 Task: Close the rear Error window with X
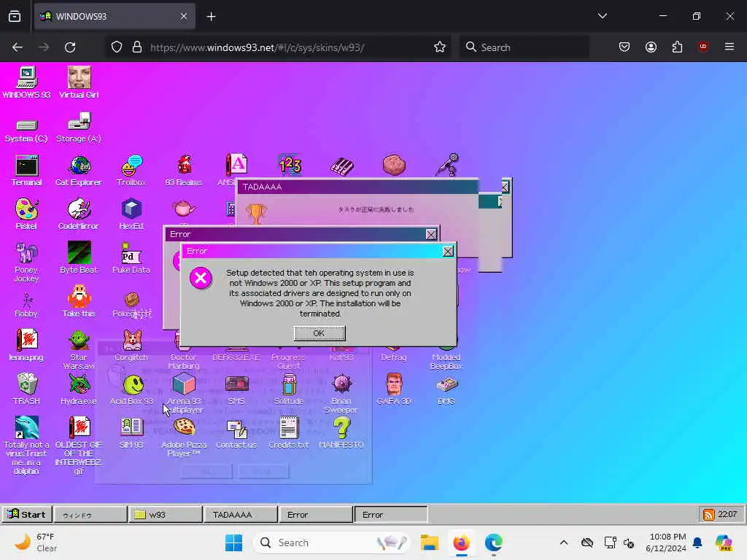point(431,234)
